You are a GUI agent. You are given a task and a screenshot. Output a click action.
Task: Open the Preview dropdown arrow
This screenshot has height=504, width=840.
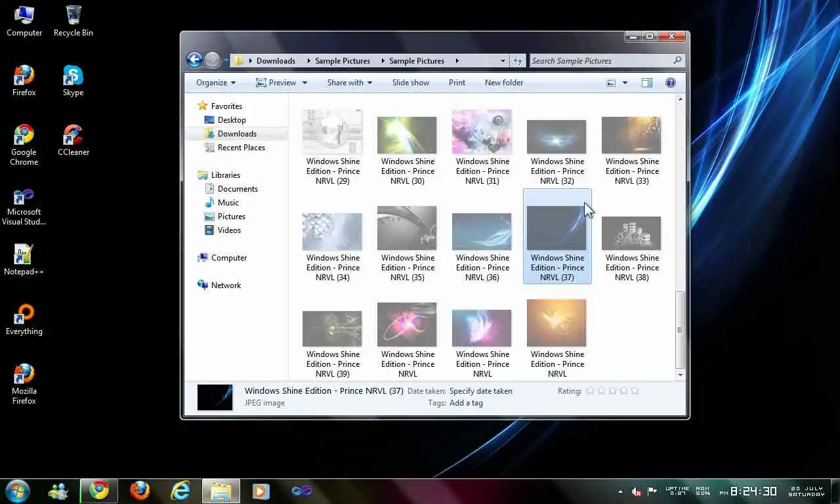point(303,83)
